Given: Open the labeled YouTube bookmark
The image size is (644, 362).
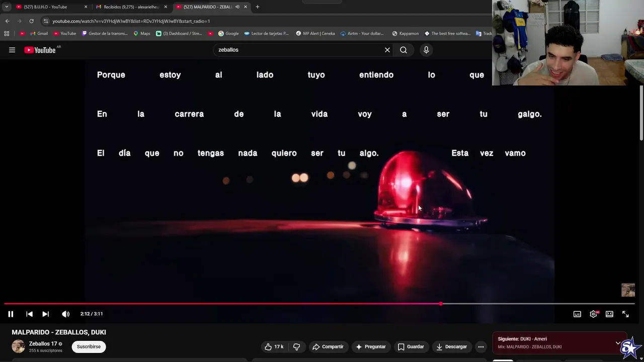Looking at the screenshot, I should click(x=64, y=34).
